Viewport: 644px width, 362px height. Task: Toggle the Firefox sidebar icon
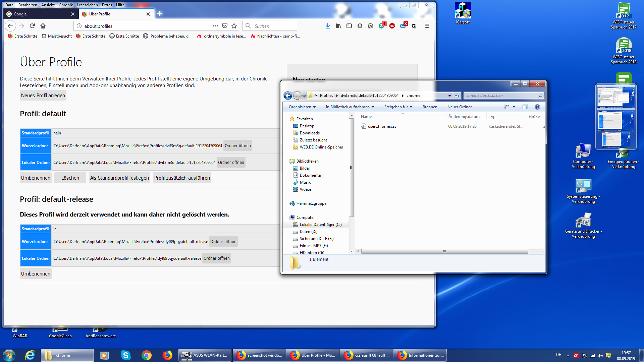click(x=349, y=26)
